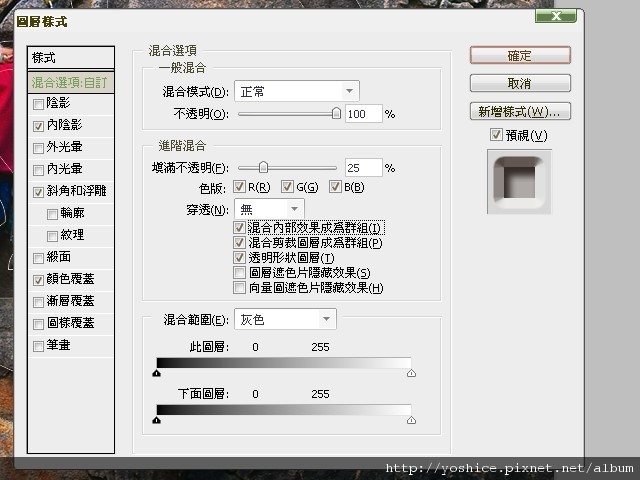Uncheck 混合剪裁圖層成為群組(P) option
640x480 pixels.
[239, 242]
